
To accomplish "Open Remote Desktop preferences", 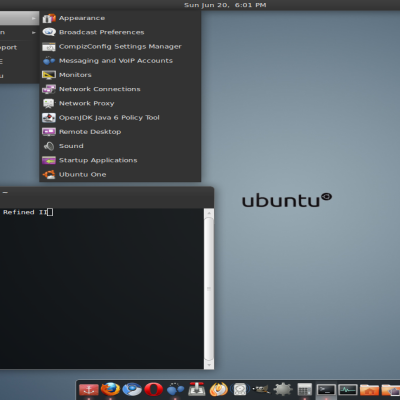I will (120, 132).
